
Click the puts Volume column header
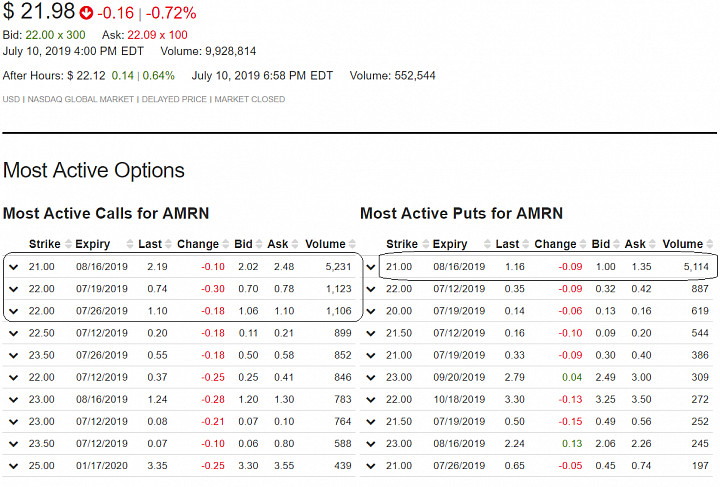[682, 244]
